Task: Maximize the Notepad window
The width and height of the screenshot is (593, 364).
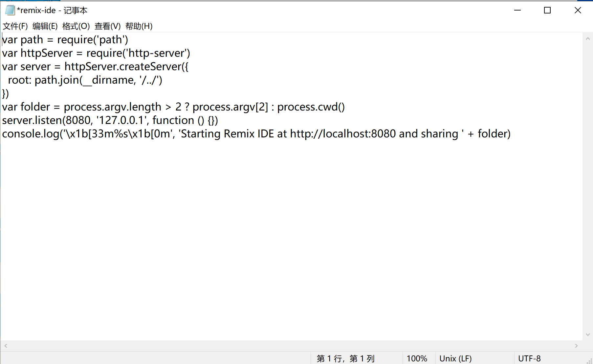Action: tap(547, 10)
